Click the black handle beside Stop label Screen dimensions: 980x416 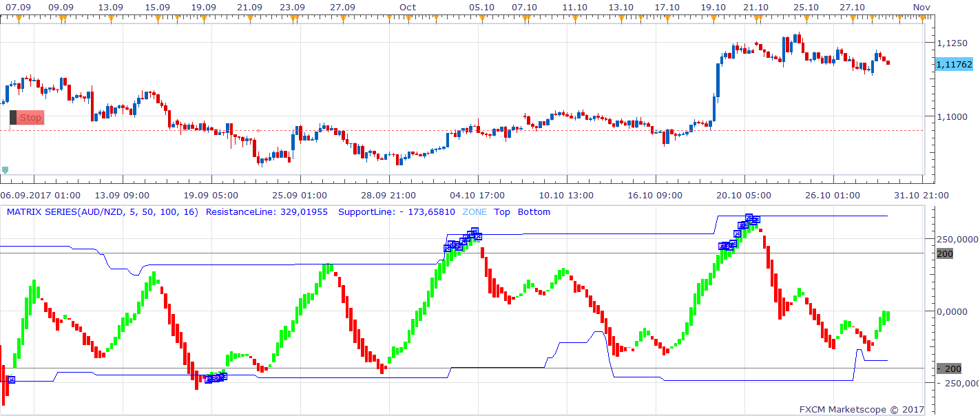pyautogui.click(x=13, y=118)
